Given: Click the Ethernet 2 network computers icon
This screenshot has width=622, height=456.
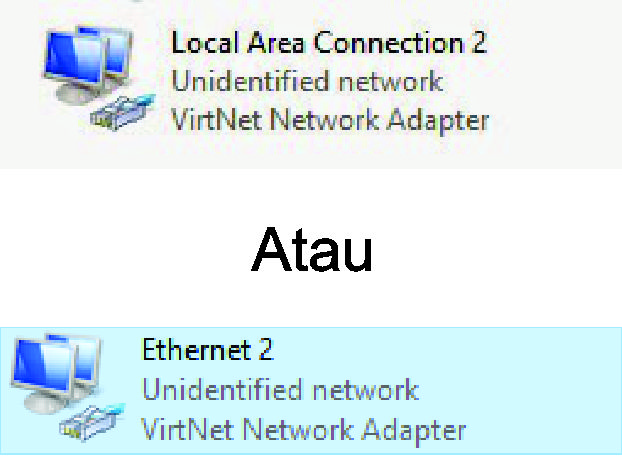Looking at the screenshot, I should coord(68,387).
